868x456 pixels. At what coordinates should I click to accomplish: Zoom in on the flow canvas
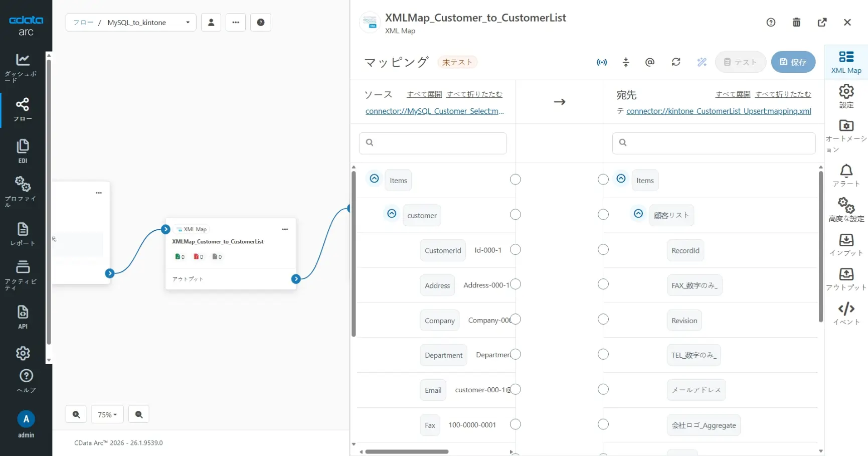(76, 414)
